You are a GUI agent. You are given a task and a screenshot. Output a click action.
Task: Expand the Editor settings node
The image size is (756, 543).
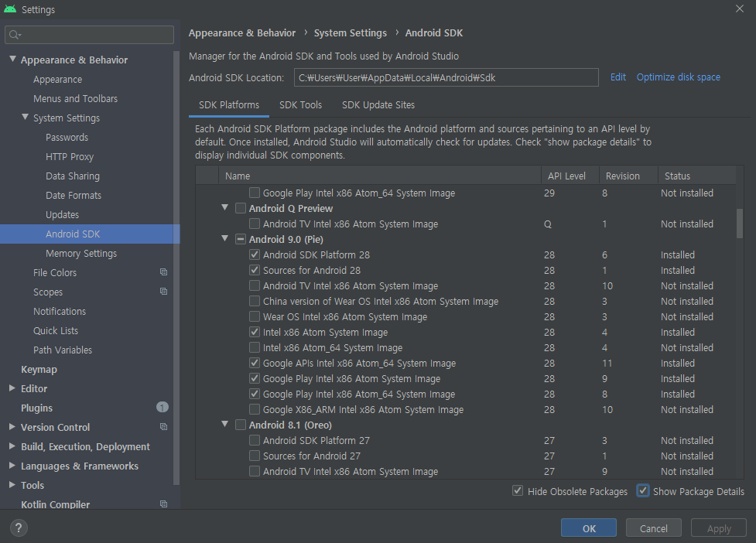[12, 388]
